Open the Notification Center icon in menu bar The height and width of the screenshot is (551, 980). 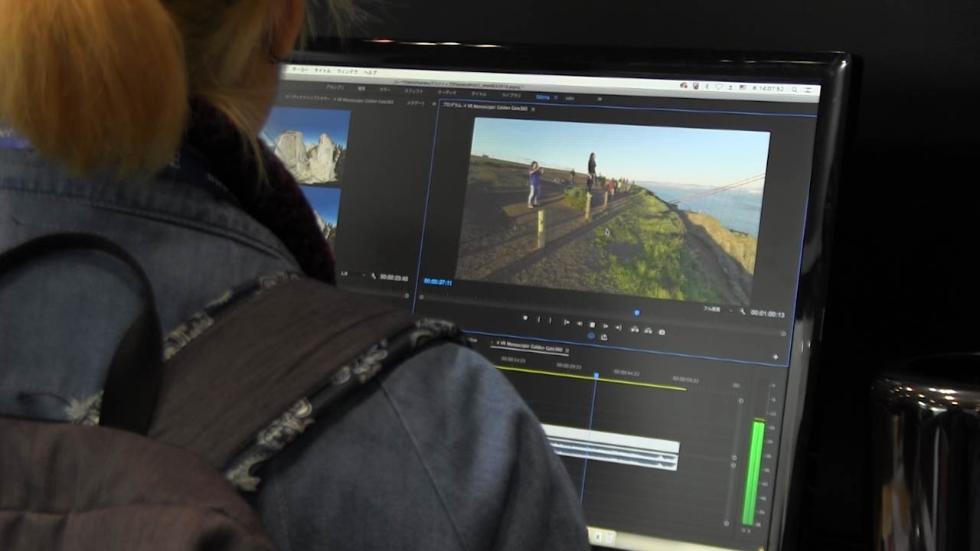808,90
